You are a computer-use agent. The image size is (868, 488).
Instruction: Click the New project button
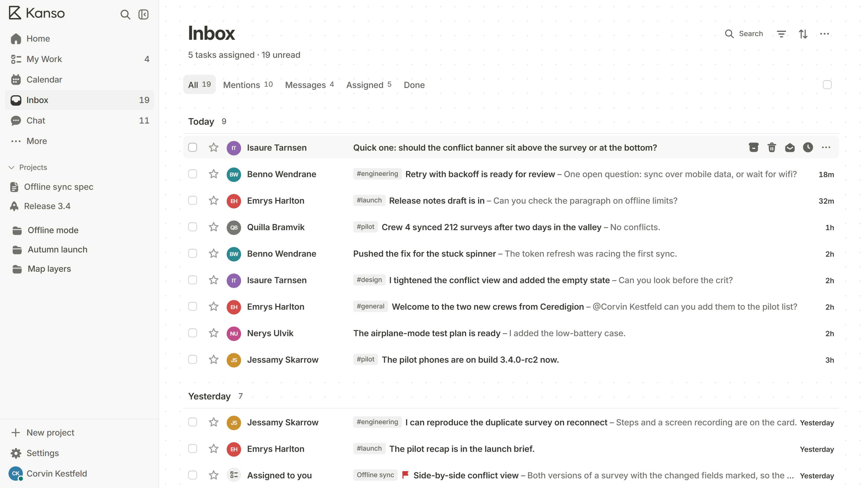[x=80, y=433]
